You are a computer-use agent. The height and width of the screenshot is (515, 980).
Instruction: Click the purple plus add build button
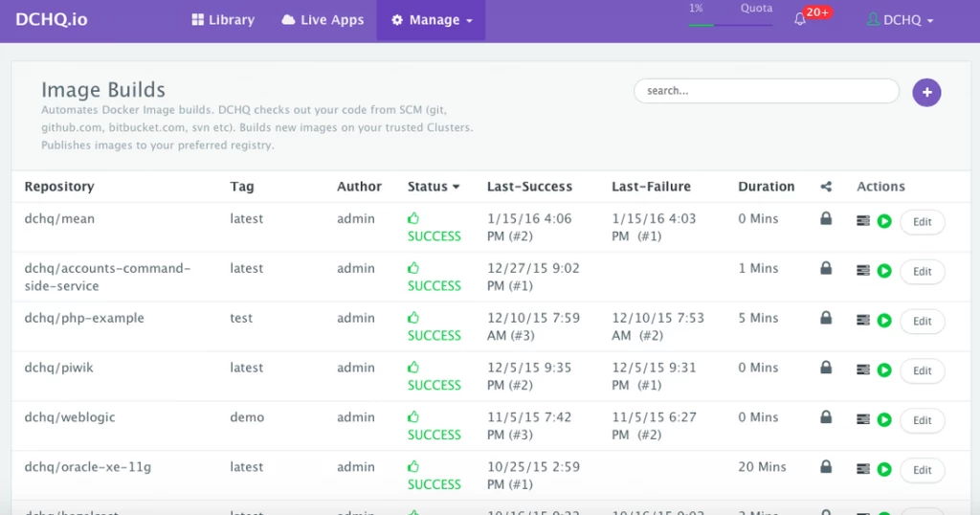point(926,93)
